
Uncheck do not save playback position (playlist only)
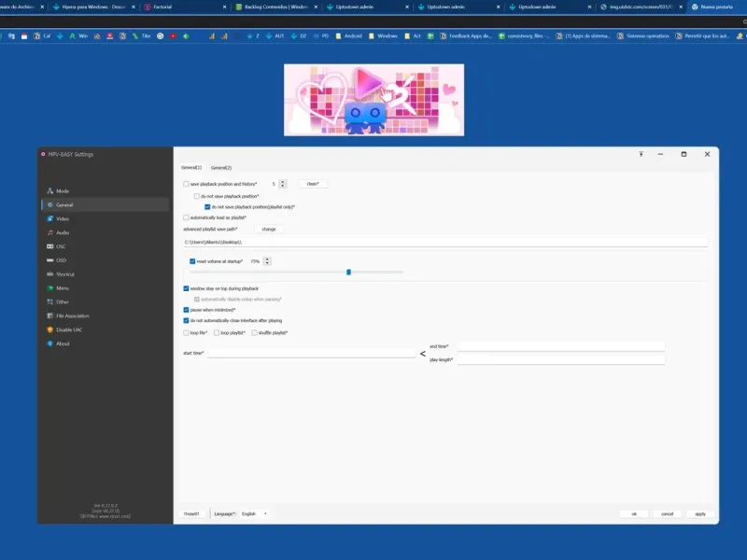207,207
